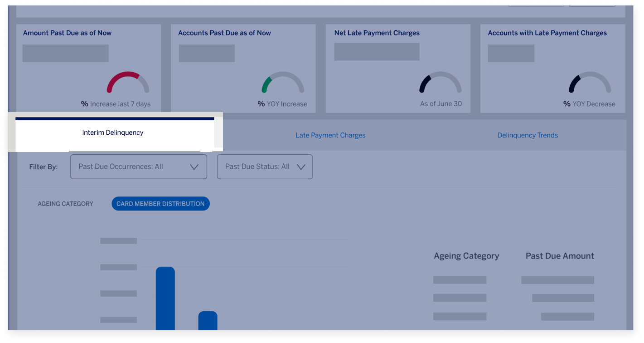The height and width of the screenshot is (343, 644).
Task: Open the Past Due Status filter dropdown
Action: (265, 167)
